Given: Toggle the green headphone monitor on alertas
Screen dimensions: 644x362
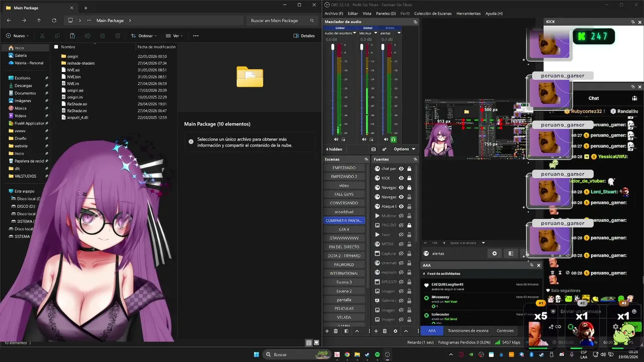Looking at the screenshot, I should click(393, 139).
